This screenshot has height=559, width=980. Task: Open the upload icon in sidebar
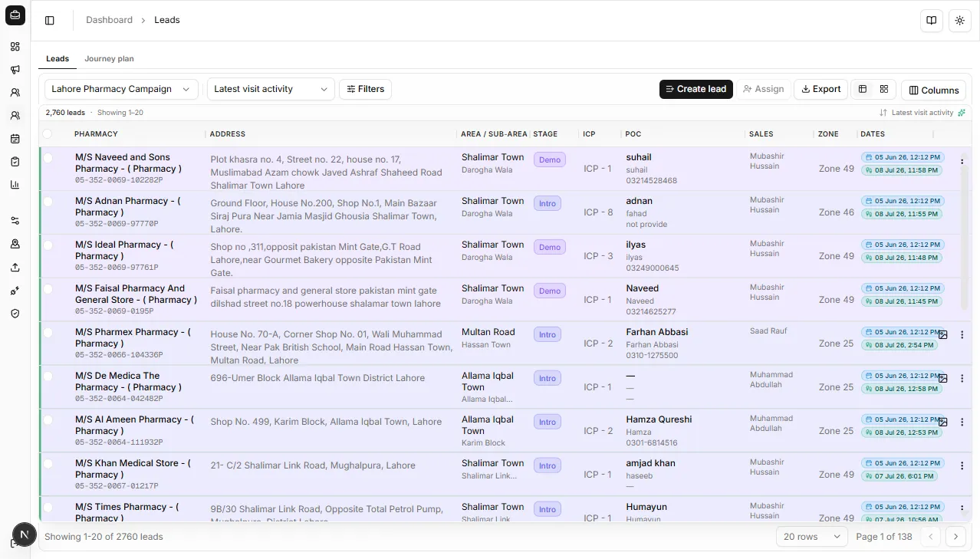pos(15,268)
